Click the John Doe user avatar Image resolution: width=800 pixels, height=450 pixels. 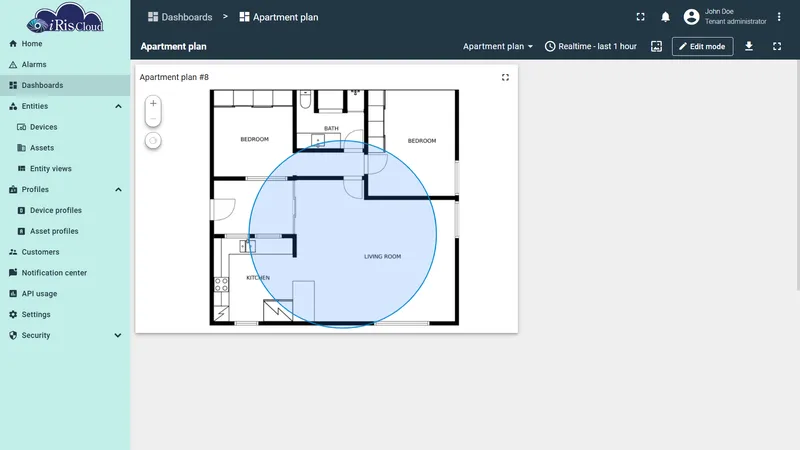[x=691, y=17]
